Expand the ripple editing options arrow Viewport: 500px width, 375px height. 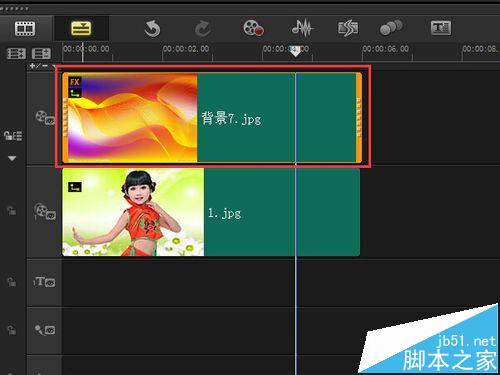pos(12,158)
